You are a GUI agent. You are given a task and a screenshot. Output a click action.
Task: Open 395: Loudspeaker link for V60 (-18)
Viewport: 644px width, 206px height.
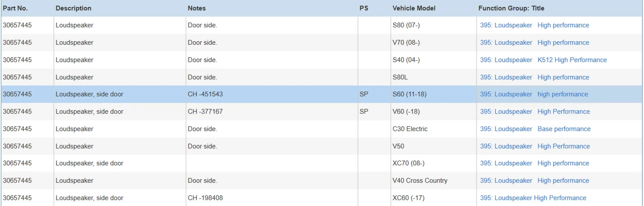(x=506, y=112)
